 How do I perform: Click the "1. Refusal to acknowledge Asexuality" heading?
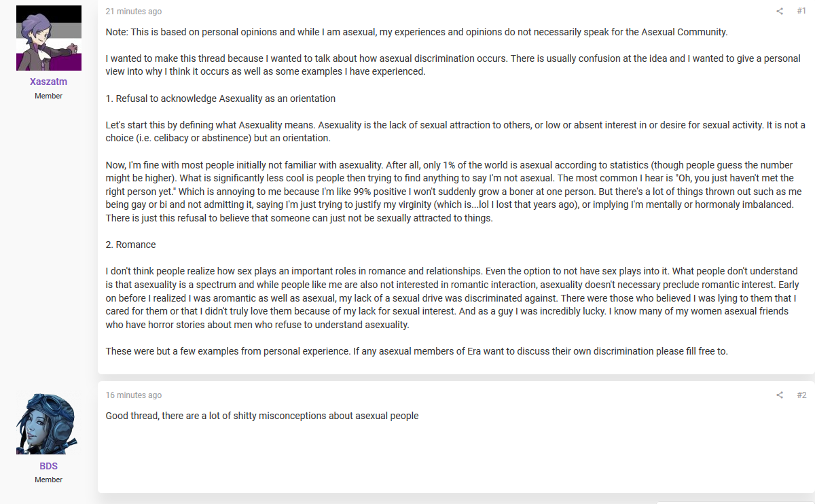click(221, 98)
